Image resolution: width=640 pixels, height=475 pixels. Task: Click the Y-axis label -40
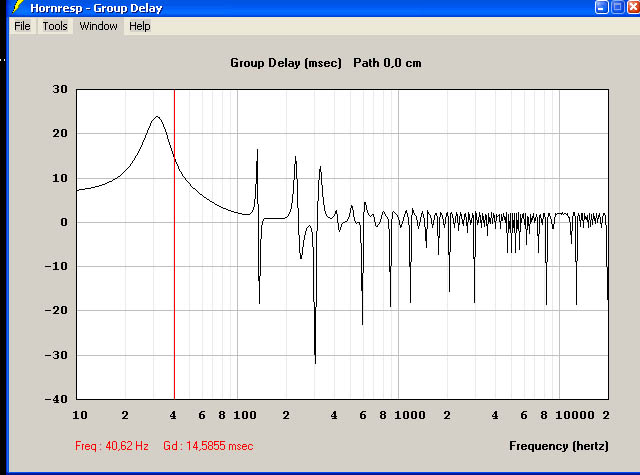tap(56, 399)
